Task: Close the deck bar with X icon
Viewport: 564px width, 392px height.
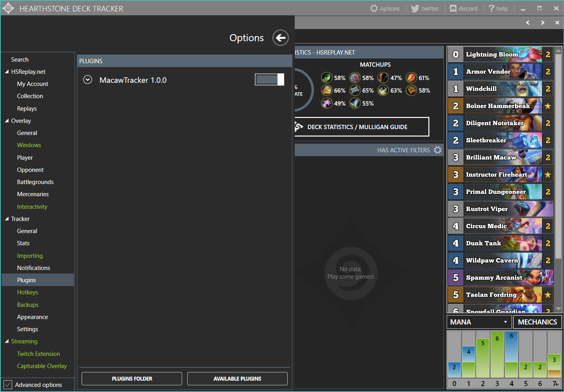Action: coord(557,23)
